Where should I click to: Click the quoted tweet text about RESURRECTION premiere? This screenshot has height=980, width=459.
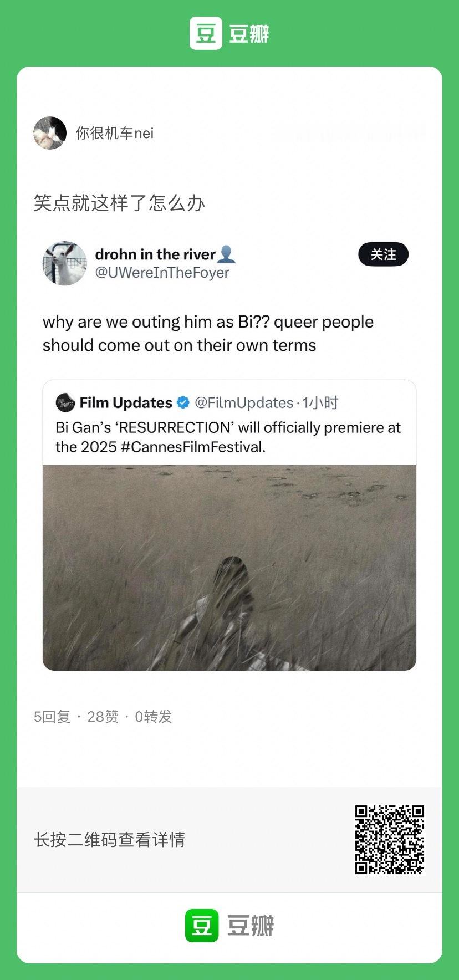[x=228, y=437]
